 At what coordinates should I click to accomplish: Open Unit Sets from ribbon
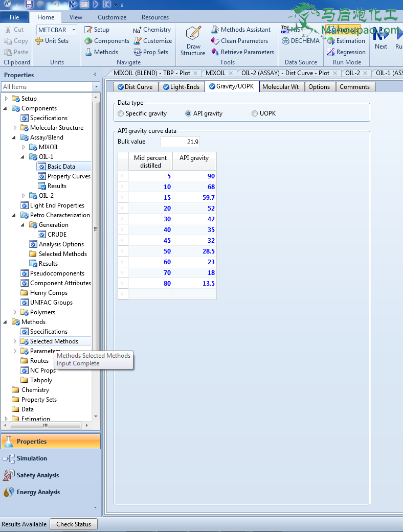click(x=52, y=41)
